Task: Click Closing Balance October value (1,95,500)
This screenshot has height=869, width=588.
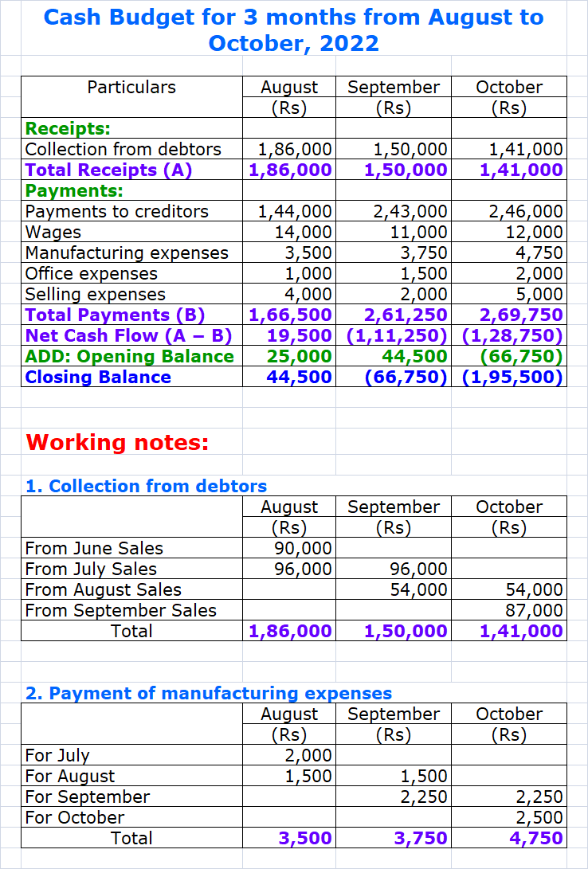Action: click(x=512, y=377)
